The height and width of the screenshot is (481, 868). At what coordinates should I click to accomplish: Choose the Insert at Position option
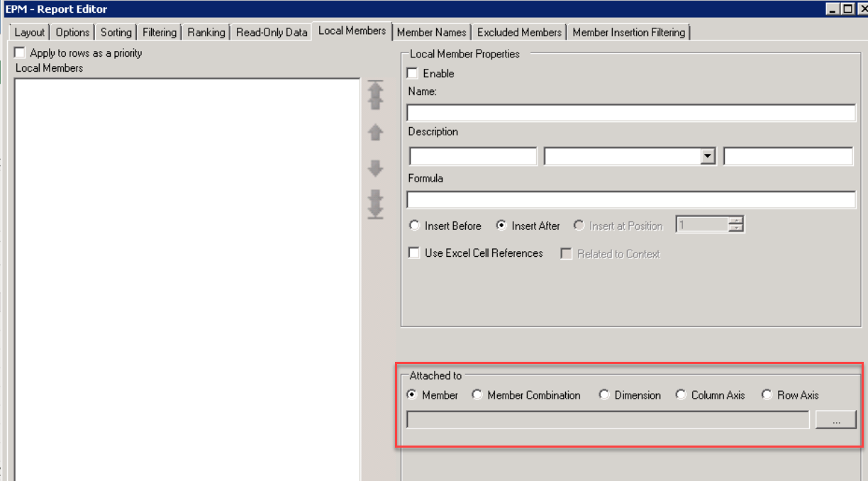point(579,226)
